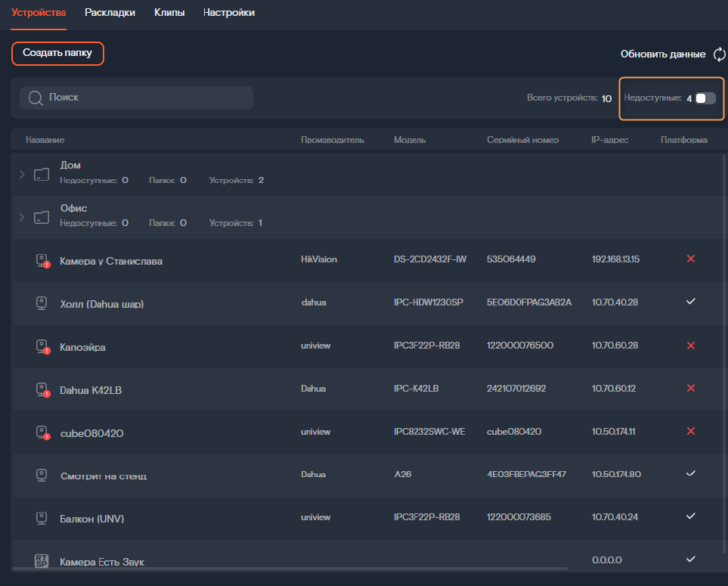Click the refresh arrows icon
728x586 pixels.
(719, 54)
